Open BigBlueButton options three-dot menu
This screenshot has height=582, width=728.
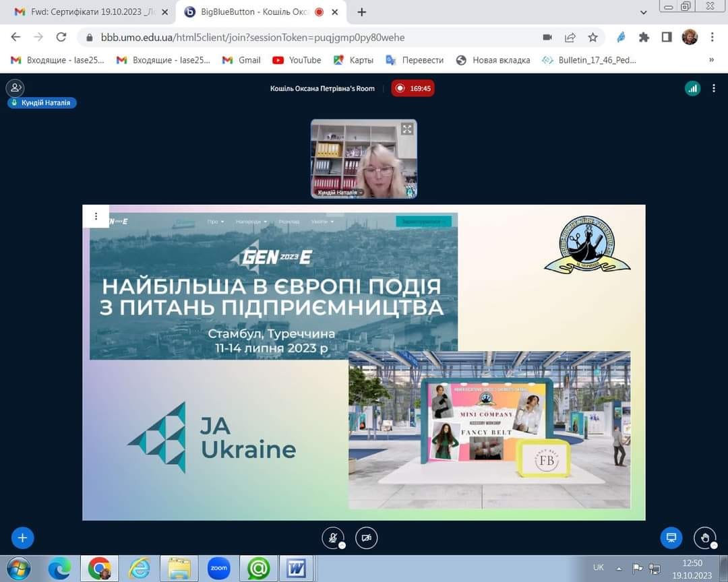click(x=714, y=88)
